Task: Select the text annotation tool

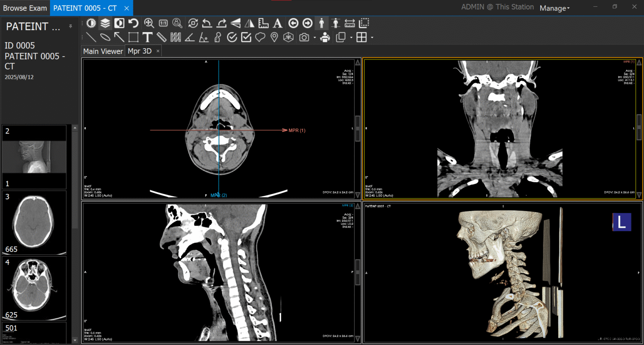Action: coord(148,37)
